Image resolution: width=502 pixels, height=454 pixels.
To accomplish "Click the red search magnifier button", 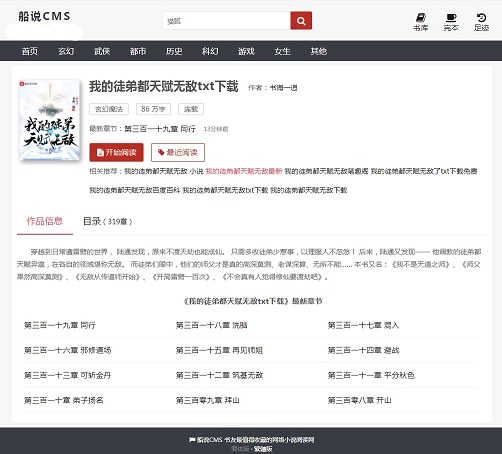I will pyautogui.click(x=301, y=21).
